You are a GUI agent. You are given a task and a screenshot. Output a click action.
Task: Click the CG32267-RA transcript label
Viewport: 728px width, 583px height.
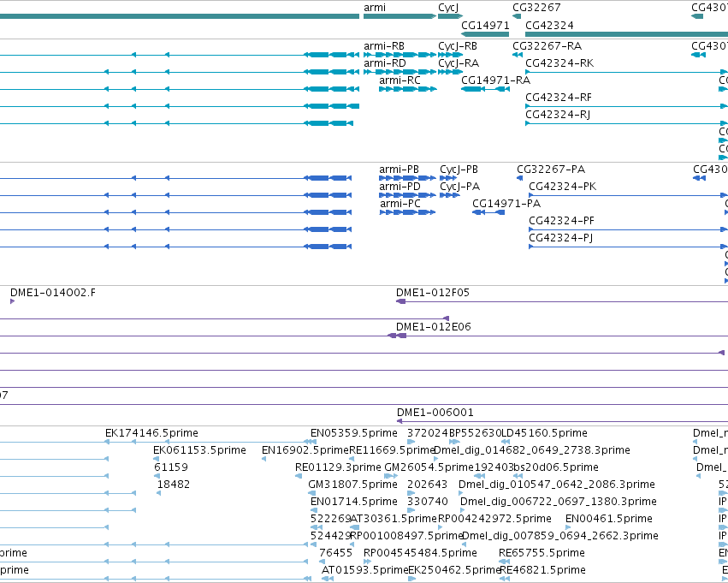(x=547, y=46)
